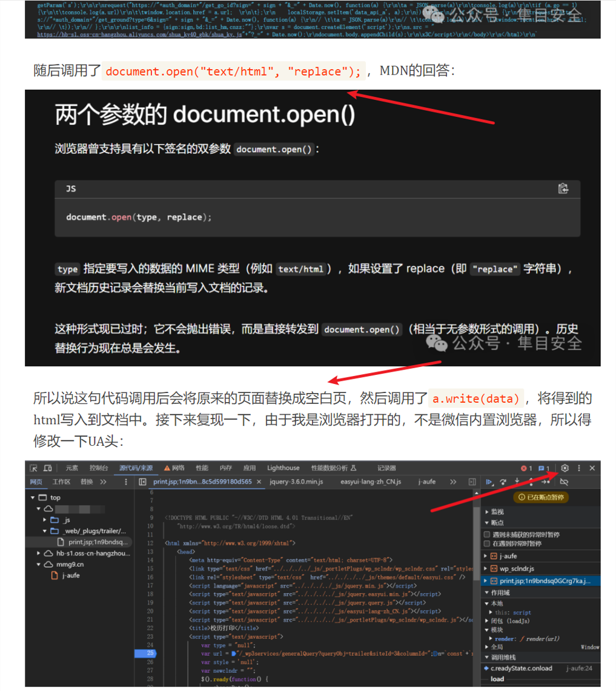
Task: Toggle breakpoint on line 25
Action: [x=150, y=653]
